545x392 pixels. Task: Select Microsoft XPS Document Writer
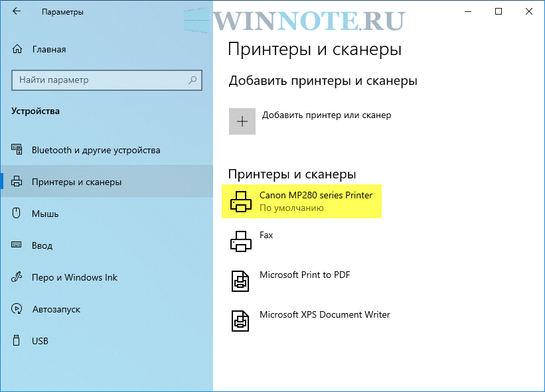click(x=324, y=314)
